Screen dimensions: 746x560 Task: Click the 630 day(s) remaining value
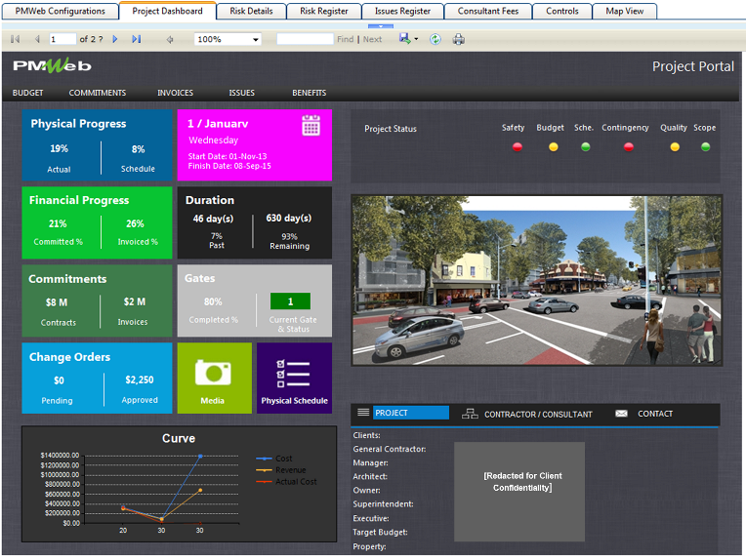click(x=289, y=219)
